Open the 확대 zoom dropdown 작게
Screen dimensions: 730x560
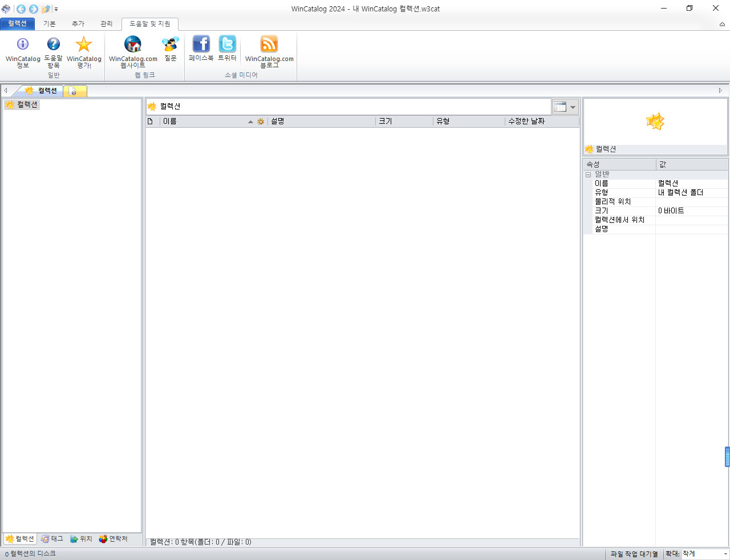705,554
